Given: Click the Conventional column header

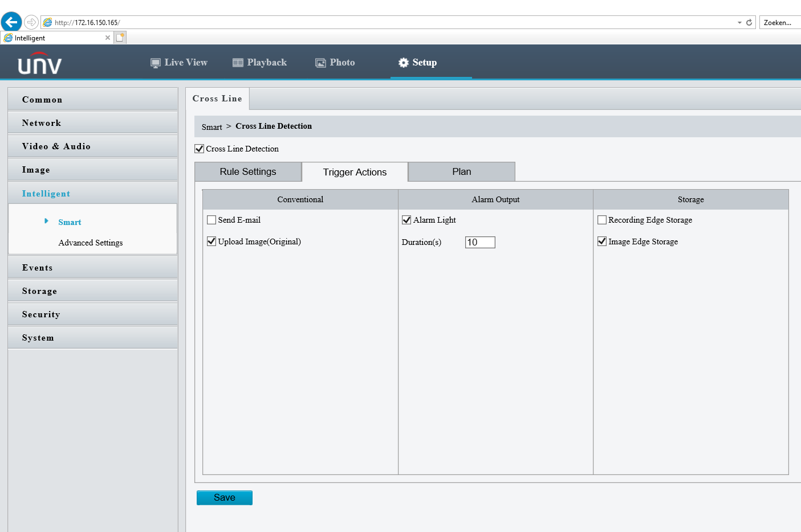Looking at the screenshot, I should (x=300, y=199).
